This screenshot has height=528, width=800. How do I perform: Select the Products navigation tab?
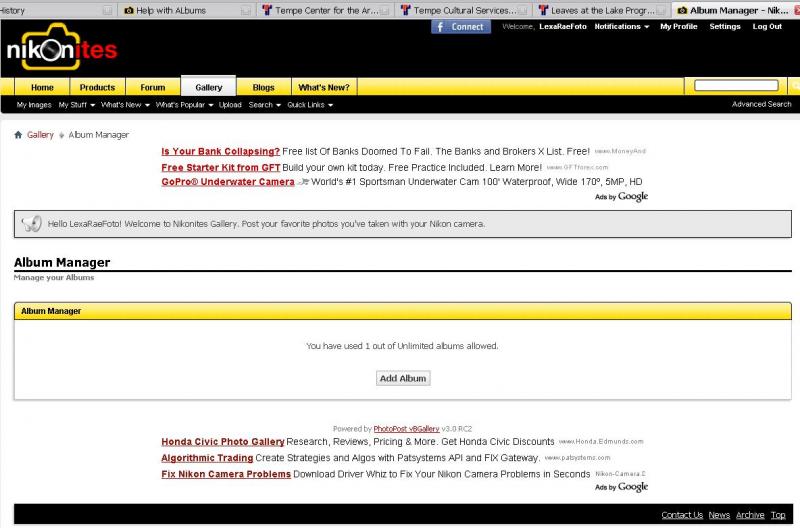coord(97,87)
